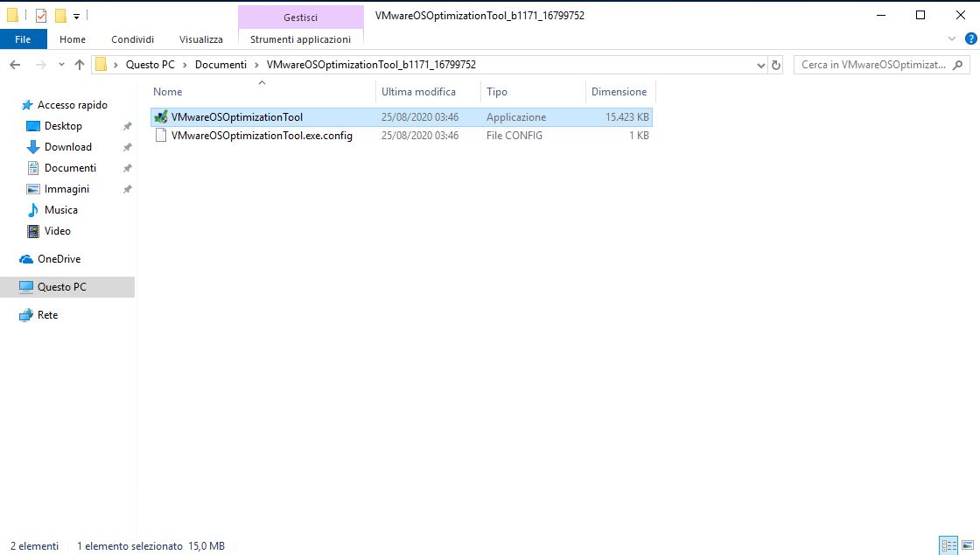Click the pin icon next to Desktop
The image size is (980, 555).
[128, 126]
